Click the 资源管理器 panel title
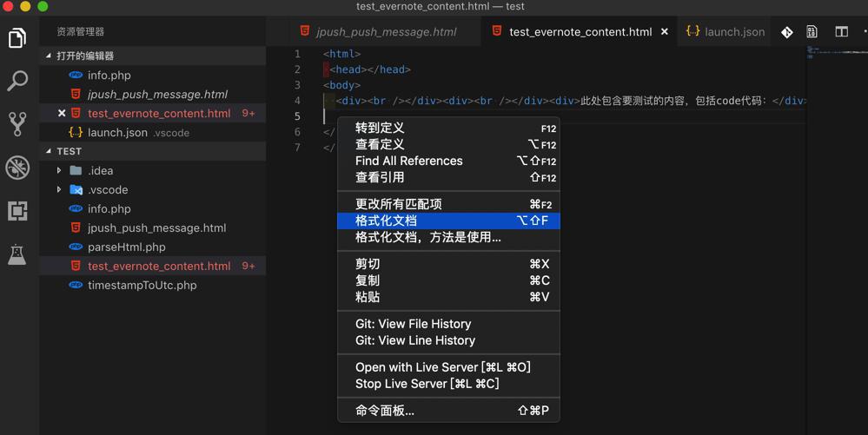The height and width of the screenshot is (435, 868). (80, 31)
